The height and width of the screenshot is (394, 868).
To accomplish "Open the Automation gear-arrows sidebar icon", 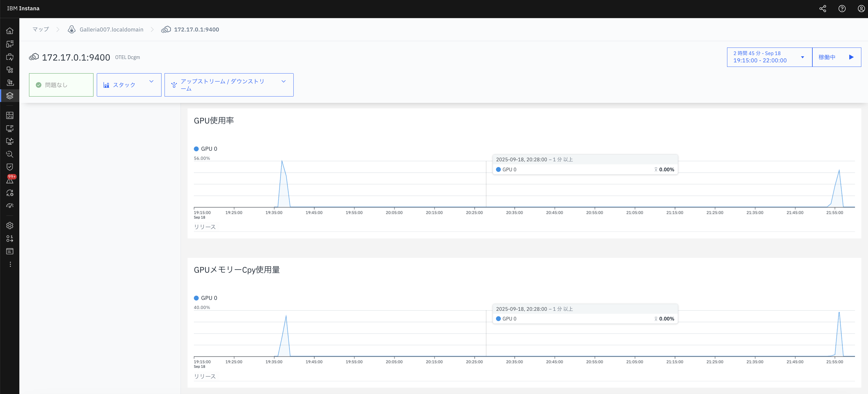I will (10, 193).
